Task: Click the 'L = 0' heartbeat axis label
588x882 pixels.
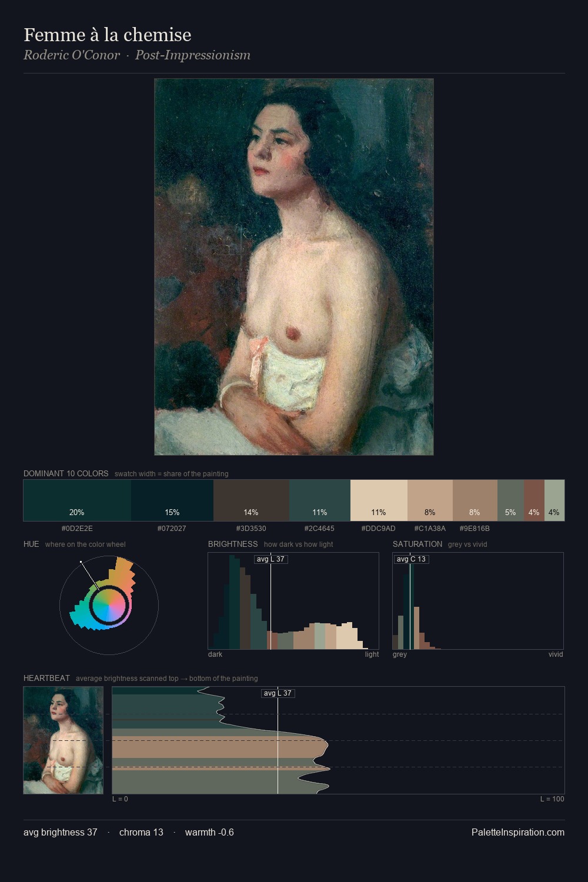Action: [120, 799]
